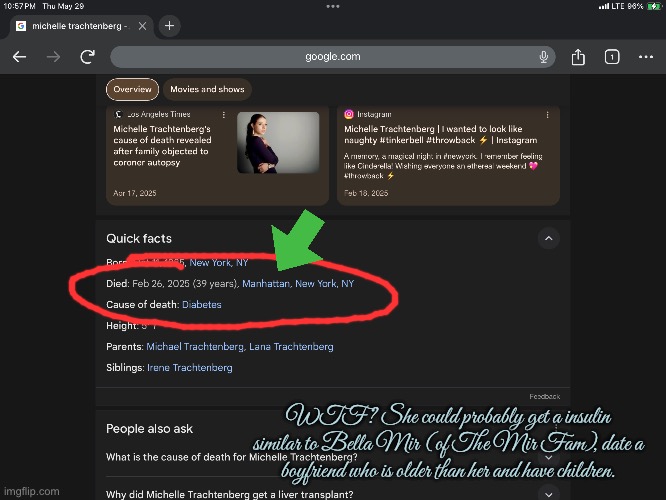
Task: Open the Diabetes cause of death link
Action: tap(202, 305)
